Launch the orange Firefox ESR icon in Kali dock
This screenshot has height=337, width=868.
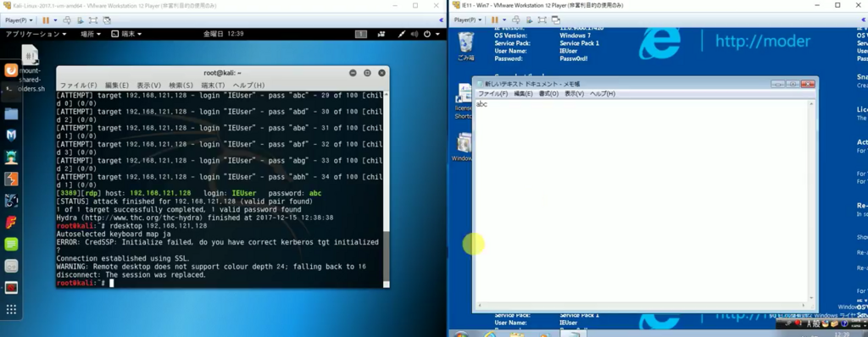[11, 70]
